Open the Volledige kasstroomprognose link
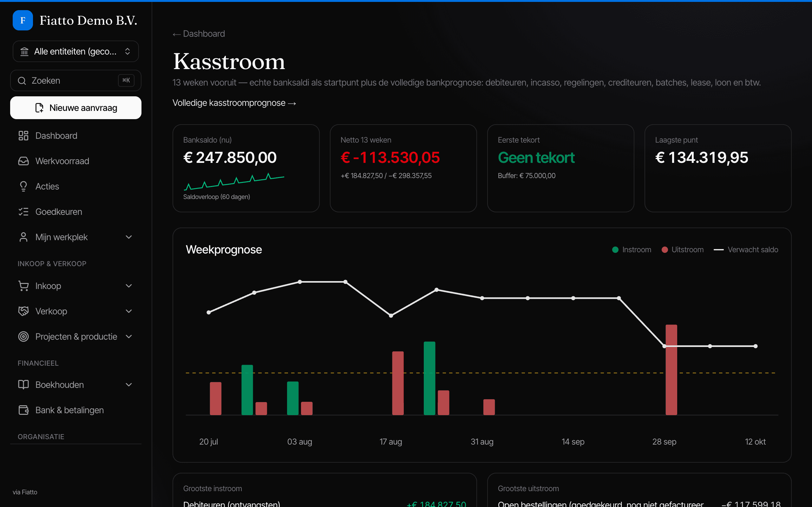The width and height of the screenshot is (812, 507). pos(234,103)
